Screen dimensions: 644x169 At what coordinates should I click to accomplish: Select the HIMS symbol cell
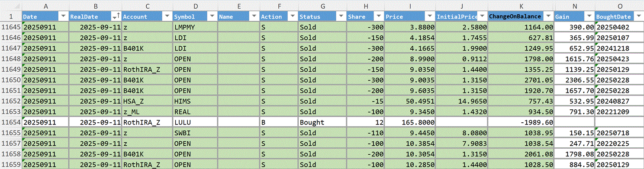click(195, 101)
